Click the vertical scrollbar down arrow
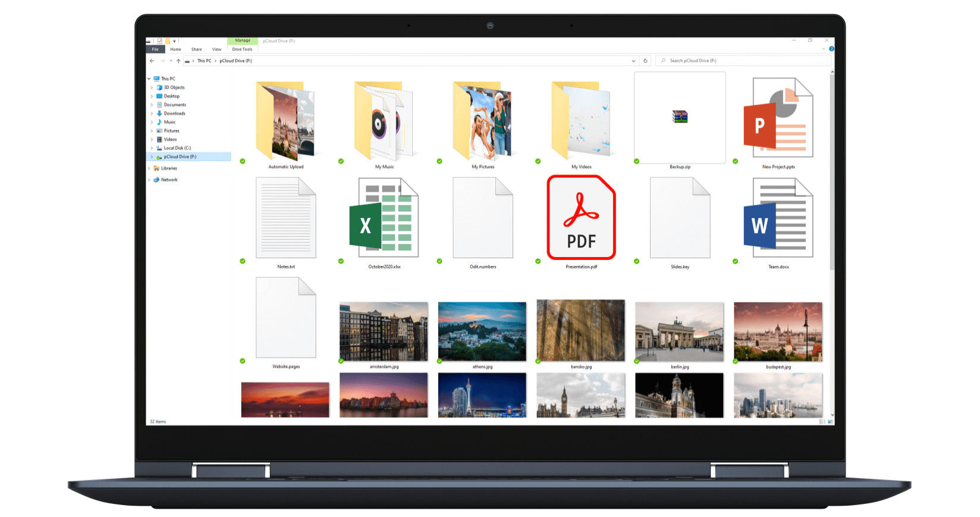Viewport: 980px width, 517px height. point(832,415)
